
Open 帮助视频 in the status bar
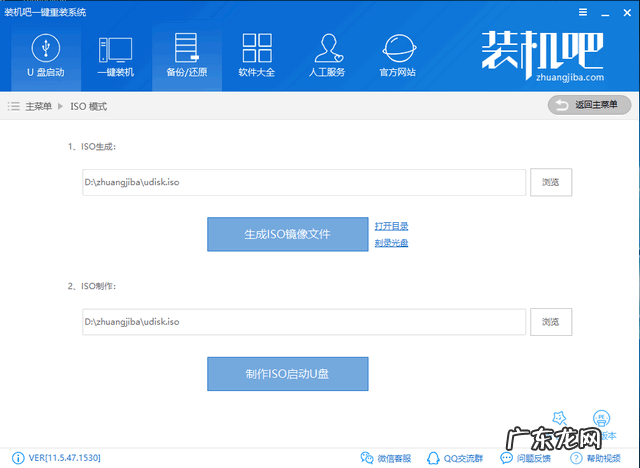(596, 458)
